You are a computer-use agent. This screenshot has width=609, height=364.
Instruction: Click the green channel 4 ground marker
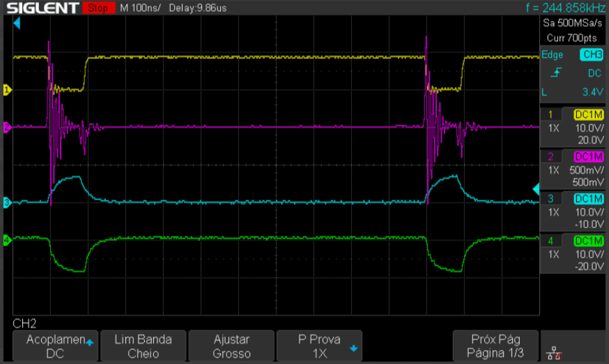pos(7,240)
